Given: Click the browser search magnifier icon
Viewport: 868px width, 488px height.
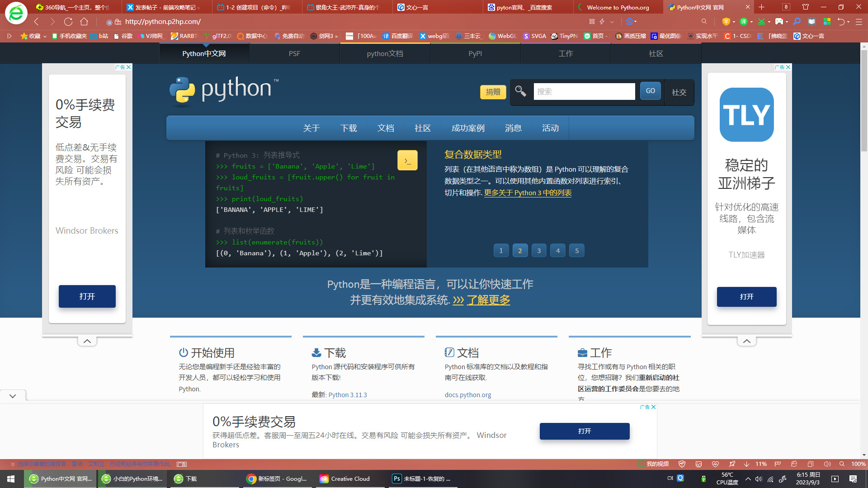Looking at the screenshot, I should click(704, 21).
